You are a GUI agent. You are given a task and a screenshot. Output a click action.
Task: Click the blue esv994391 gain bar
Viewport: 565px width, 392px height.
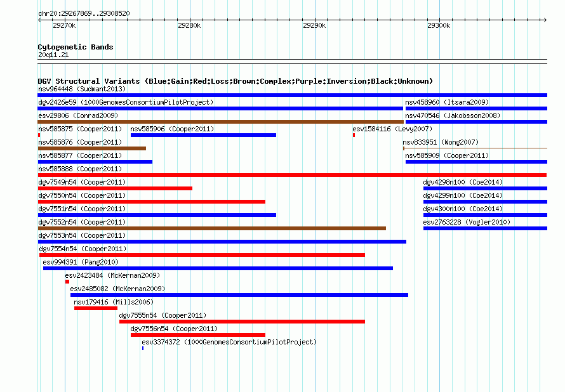(218, 268)
